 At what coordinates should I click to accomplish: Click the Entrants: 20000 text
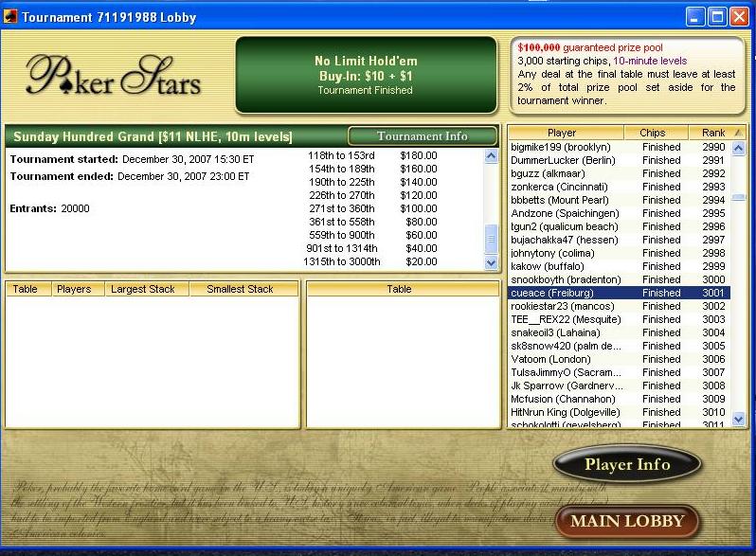pyautogui.click(x=49, y=208)
